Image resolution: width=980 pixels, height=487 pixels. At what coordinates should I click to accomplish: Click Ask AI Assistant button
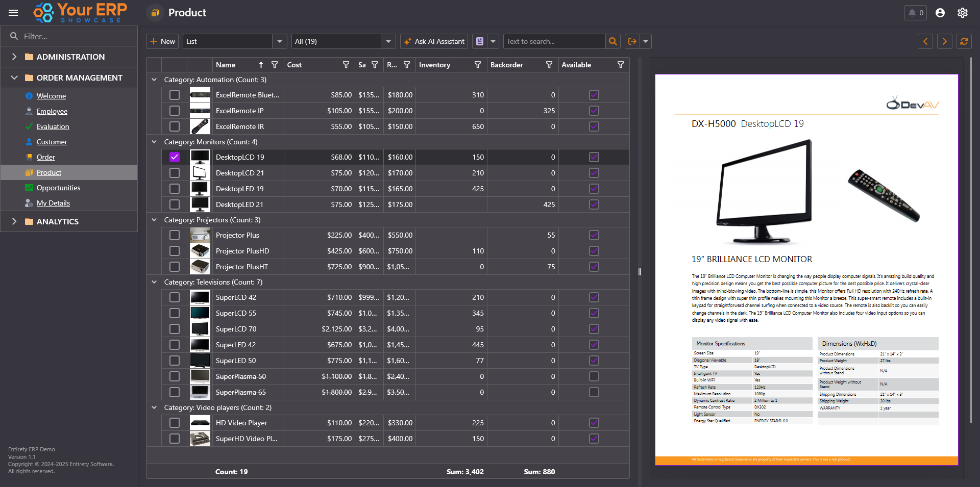click(434, 41)
